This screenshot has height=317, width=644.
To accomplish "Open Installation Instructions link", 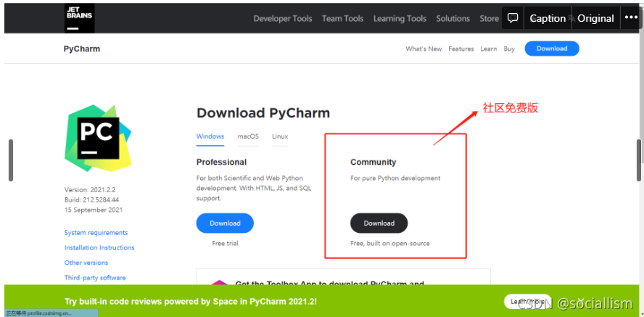I will tap(99, 247).
